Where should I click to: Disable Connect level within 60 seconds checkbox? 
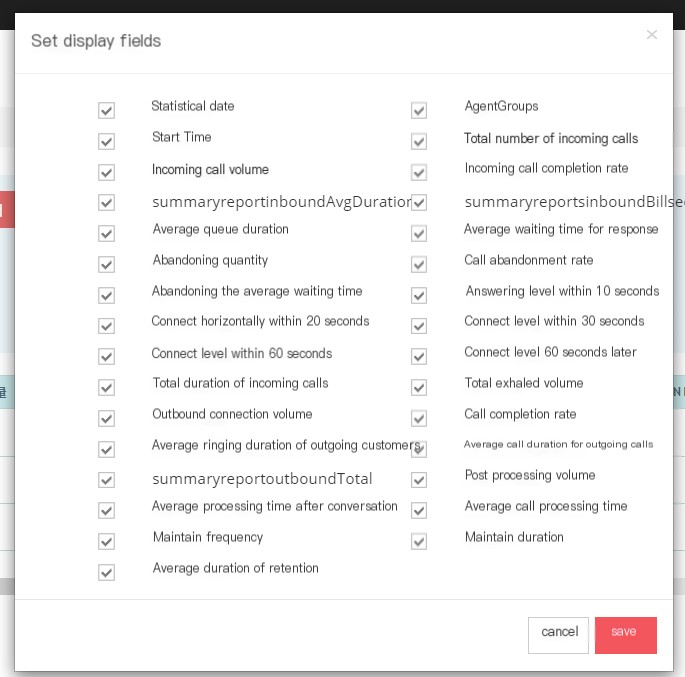[x=106, y=357]
